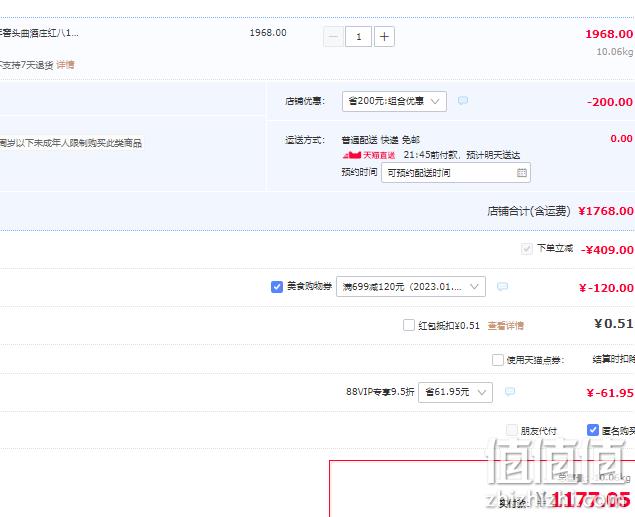Click the bubble icon beside 88VIP dropdown
The height and width of the screenshot is (517, 635).
tap(510, 391)
